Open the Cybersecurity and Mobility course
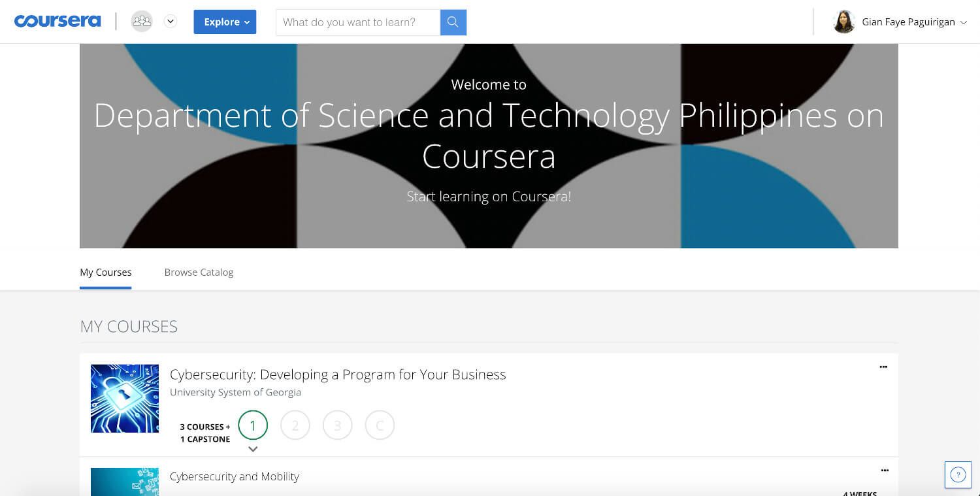The image size is (980, 496). tap(235, 476)
